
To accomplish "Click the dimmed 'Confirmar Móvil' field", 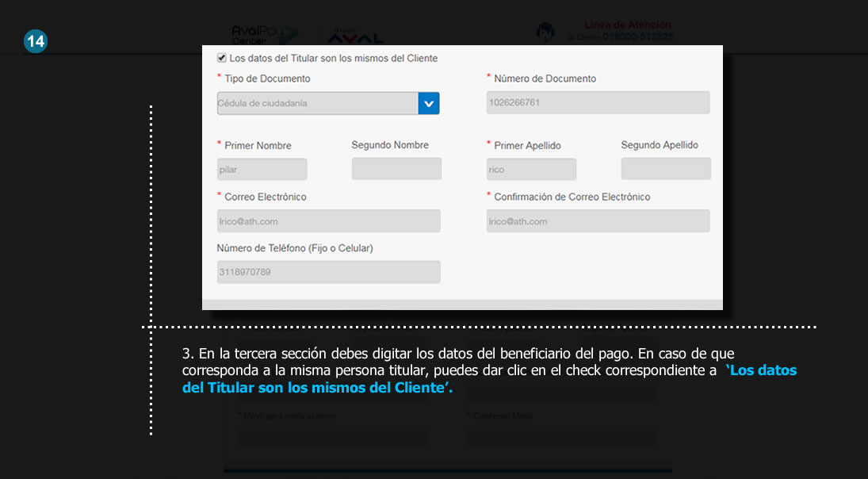I will pyautogui.click(x=561, y=435).
